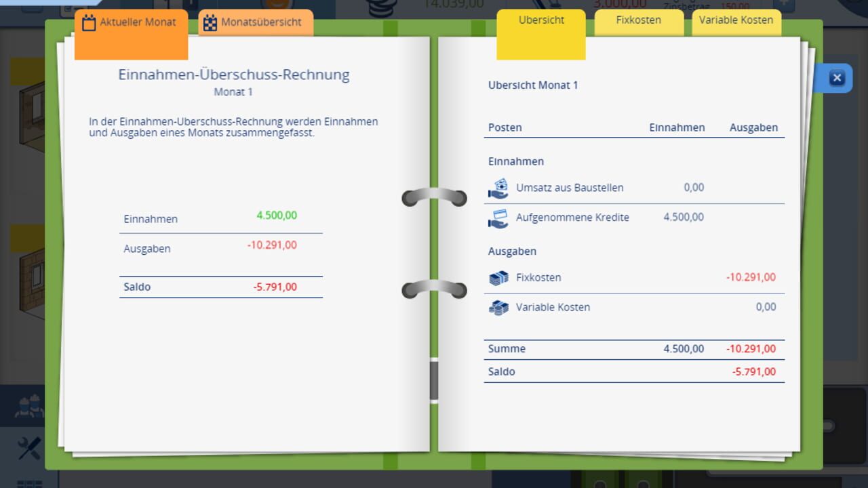The image size is (868, 488).
Task: Click the right page Saldo label
Action: click(502, 372)
